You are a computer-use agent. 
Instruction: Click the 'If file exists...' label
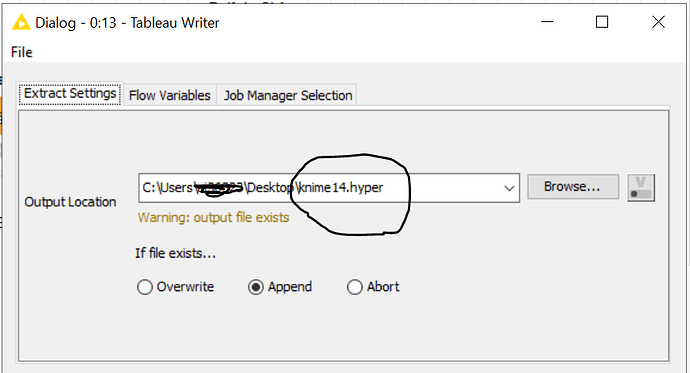coord(176,253)
